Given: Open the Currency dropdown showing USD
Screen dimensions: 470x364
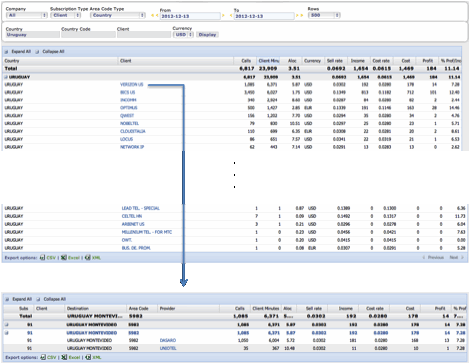Looking at the screenshot, I should click(x=183, y=35).
